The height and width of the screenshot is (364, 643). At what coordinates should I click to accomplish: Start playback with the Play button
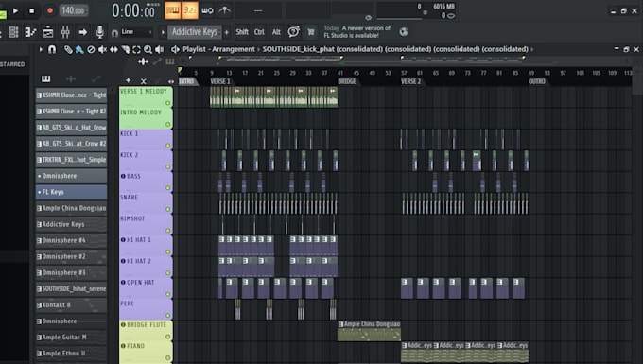15,10
